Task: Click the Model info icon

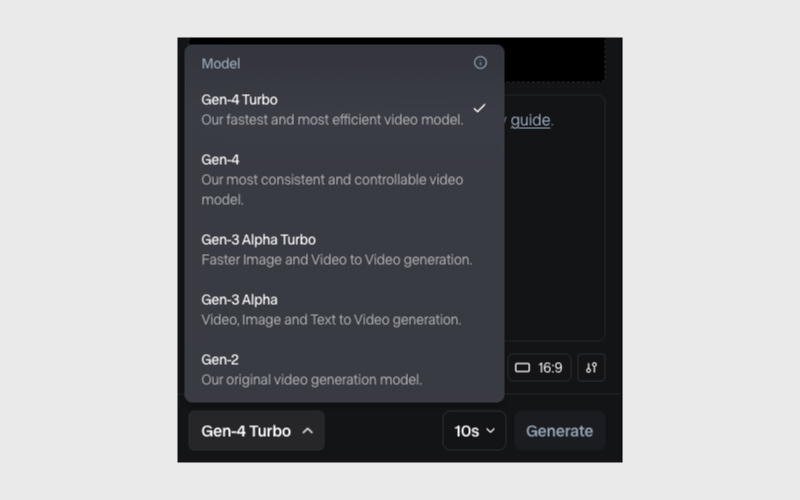Action: pyautogui.click(x=480, y=63)
